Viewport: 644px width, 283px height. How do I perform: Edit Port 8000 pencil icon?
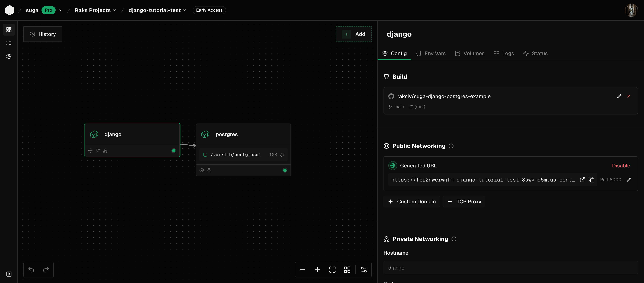tap(629, 179)
